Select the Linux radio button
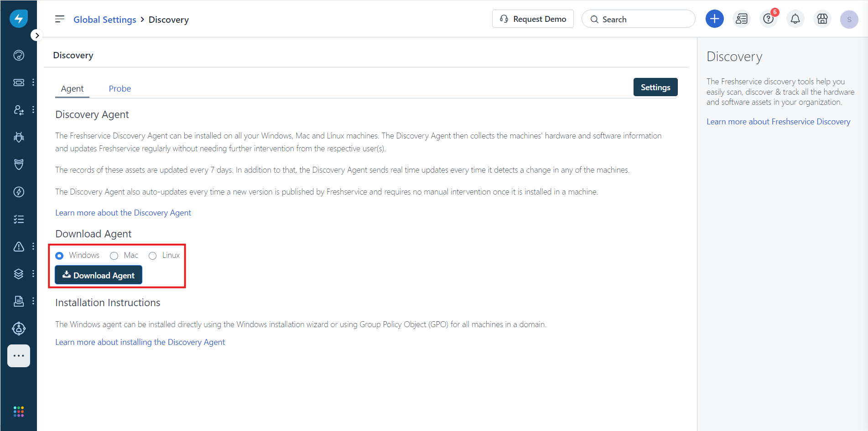The width and height of the screenshot is (868, 431). [x=153, y=256]
